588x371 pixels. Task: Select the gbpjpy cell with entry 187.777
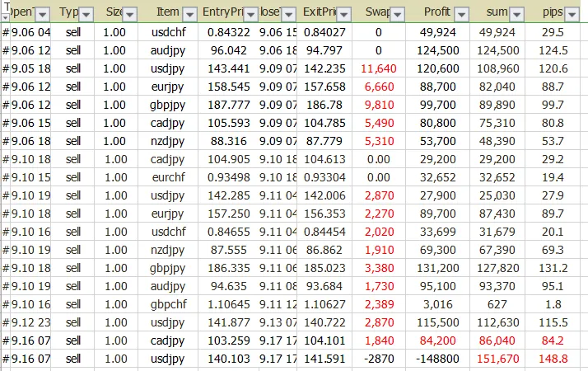pos(167,105)
